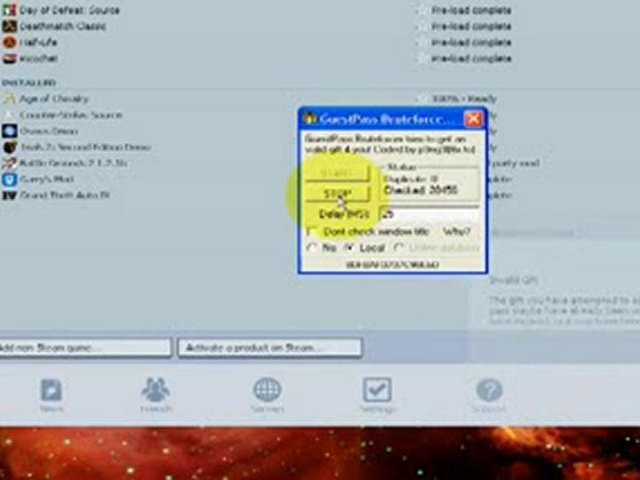Open the Friends icon in Steam's bottom bar

(x=155, y=389)
